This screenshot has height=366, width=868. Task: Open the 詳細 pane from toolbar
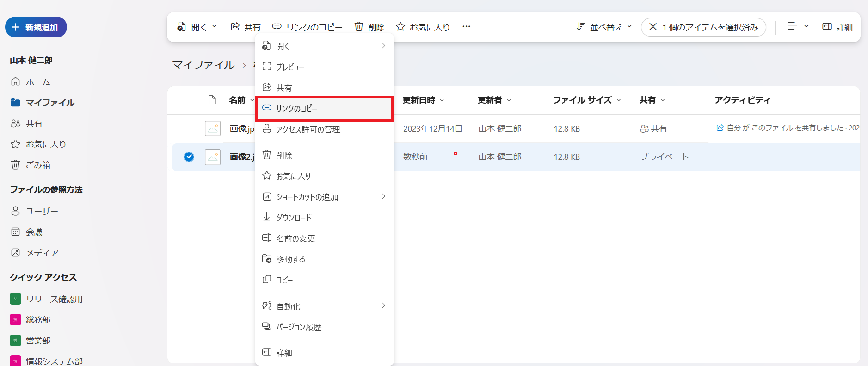837,27
